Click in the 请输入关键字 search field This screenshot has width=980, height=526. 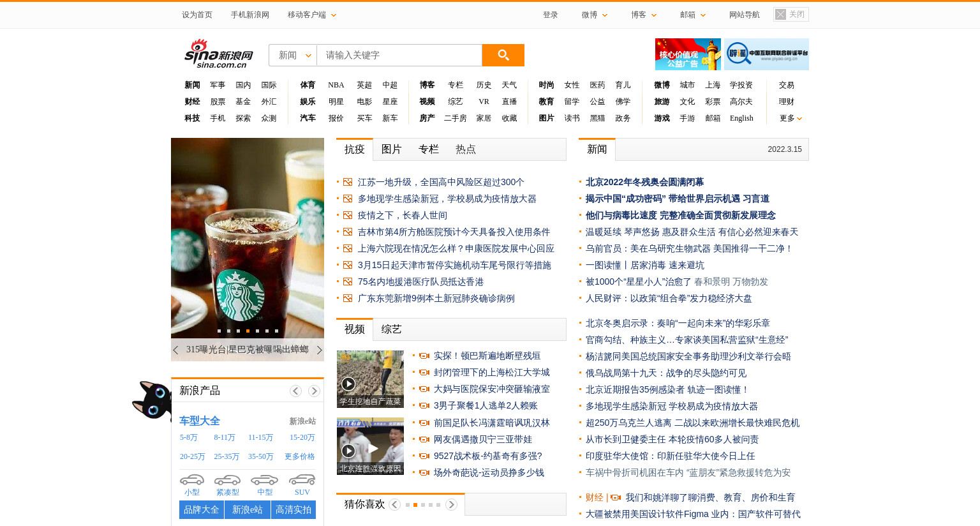pos(399,55)
